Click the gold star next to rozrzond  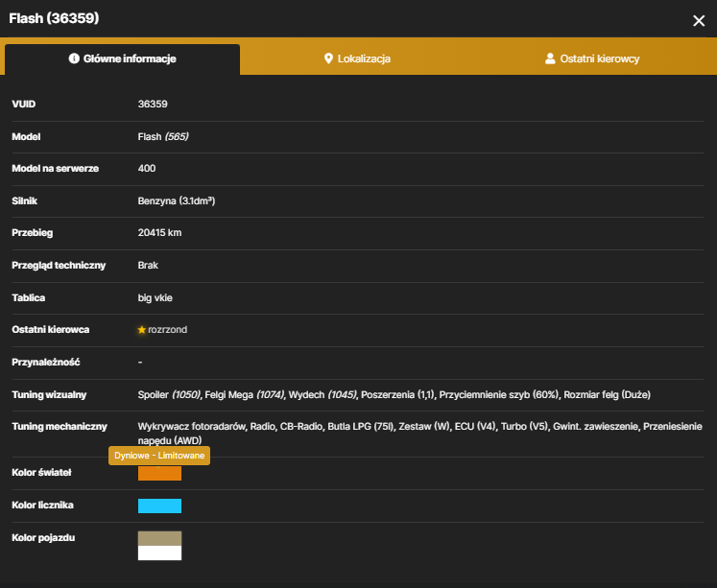point(142,329)
